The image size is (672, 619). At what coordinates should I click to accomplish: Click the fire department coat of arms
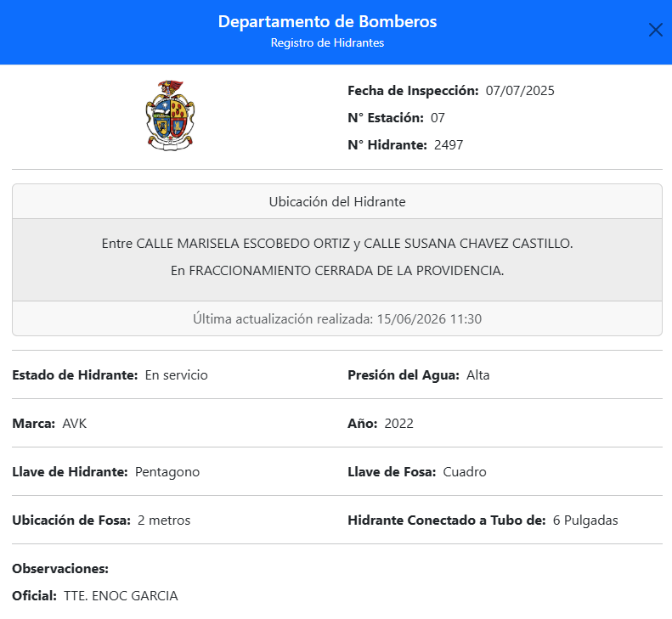(x=170, y=115)
